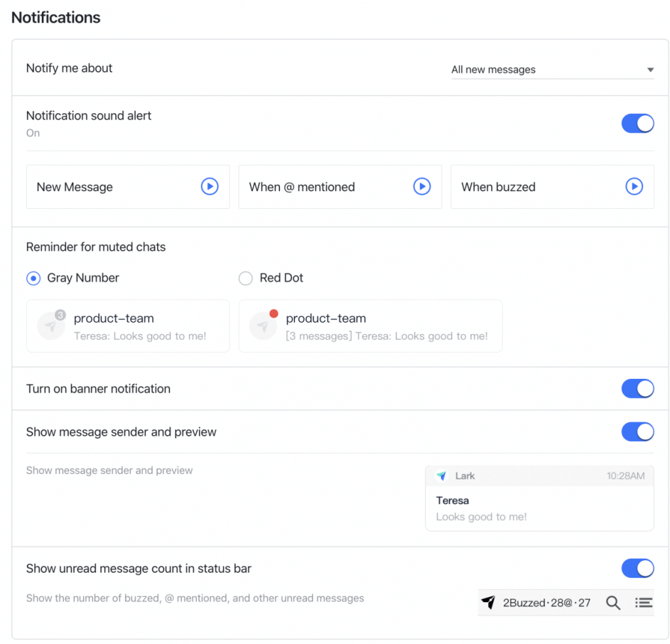Click the gray number badge chat avatar

50,326
